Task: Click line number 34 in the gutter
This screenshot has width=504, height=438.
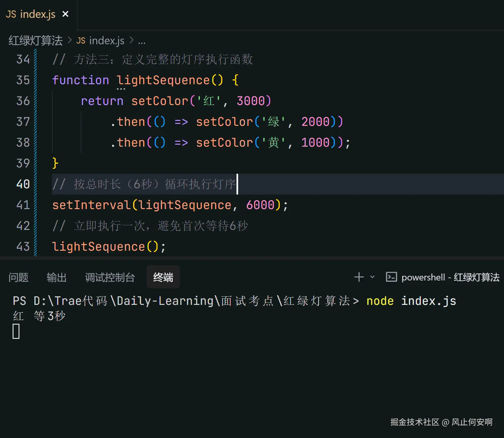Action: coord(23,59)
